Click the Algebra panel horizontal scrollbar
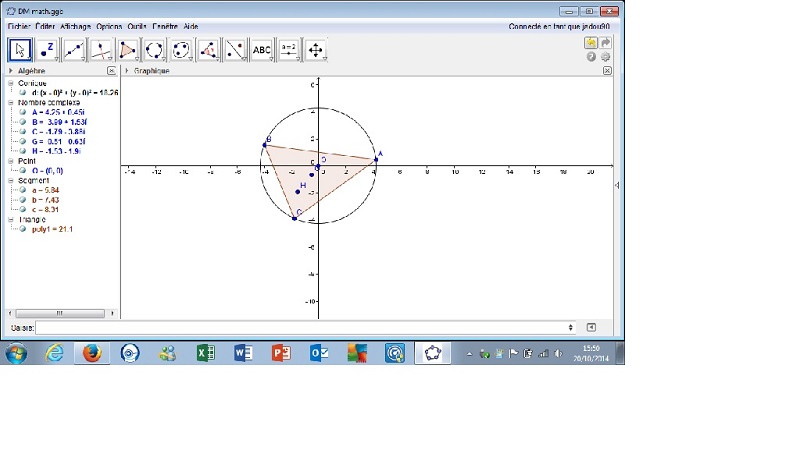Image resolution: width=800 pixels, height=468 pixels. [x=60, y=313]
